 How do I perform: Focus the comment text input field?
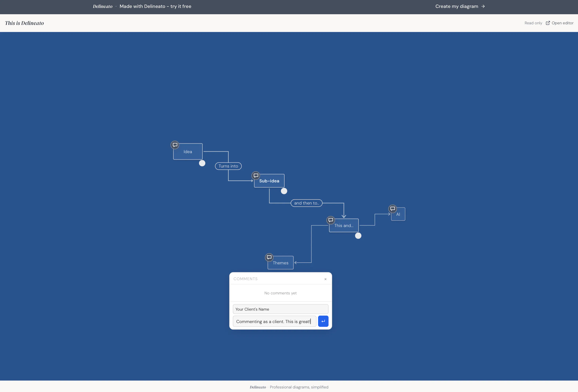pyautogui.click(x=275, y=321)
